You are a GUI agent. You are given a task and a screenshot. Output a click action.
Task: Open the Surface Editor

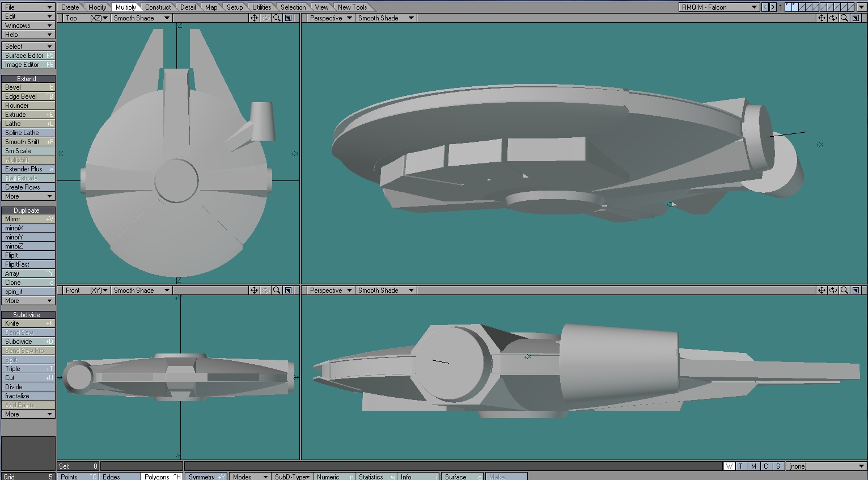point(28,56)
